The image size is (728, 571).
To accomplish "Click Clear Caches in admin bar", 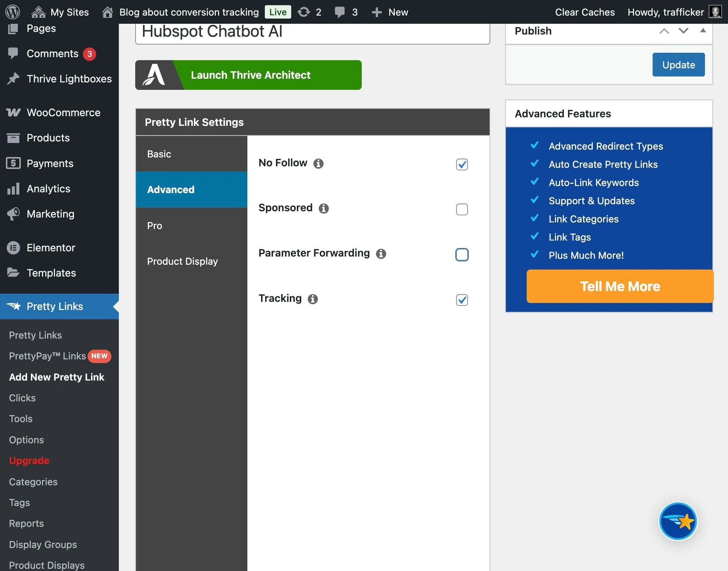I will tap(585, 12).
